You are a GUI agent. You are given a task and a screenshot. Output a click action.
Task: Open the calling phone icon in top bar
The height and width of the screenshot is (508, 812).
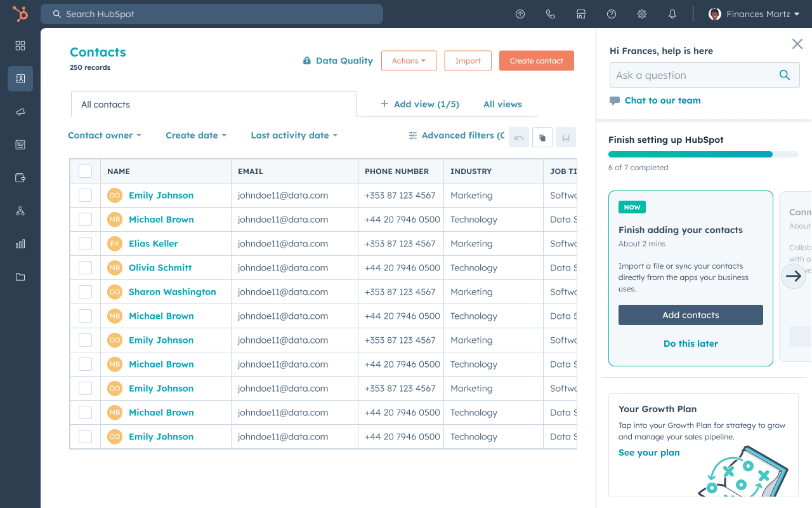click(x=551, y=14)
